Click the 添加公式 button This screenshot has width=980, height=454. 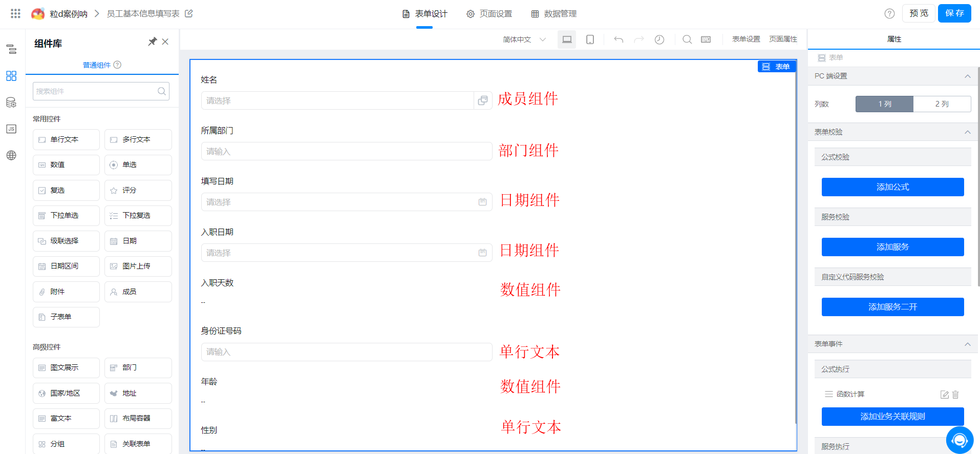(892, 187)
